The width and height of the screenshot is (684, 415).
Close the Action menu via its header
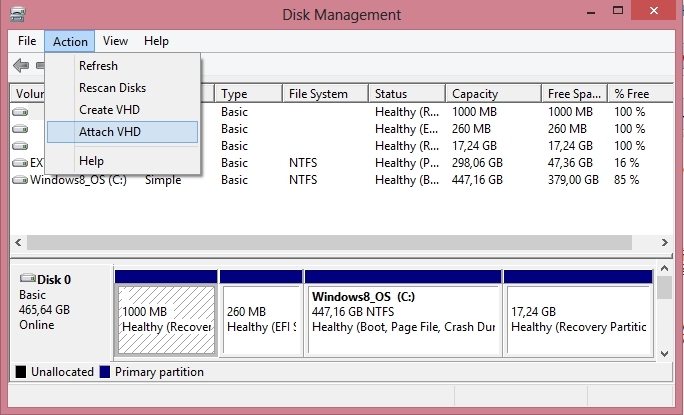[x=70, y=41]
